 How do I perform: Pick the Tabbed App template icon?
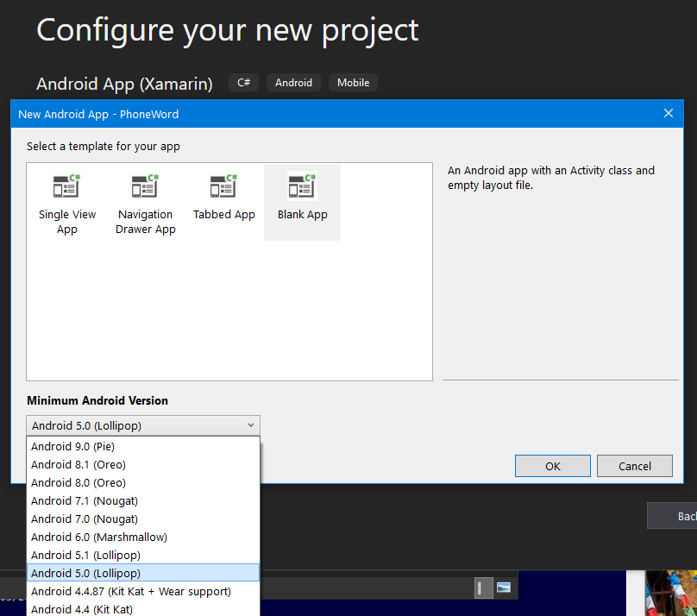pos(224,187)
